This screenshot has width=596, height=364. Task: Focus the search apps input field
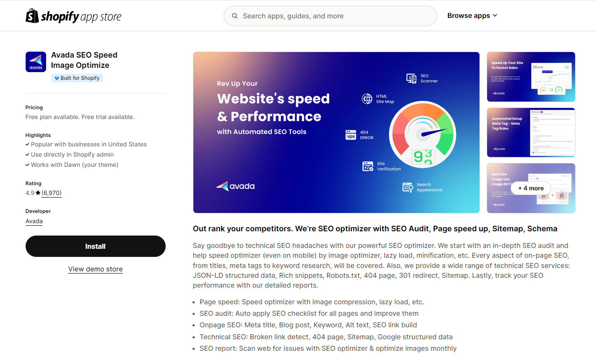pyautogui.click(x=330, y=16)
